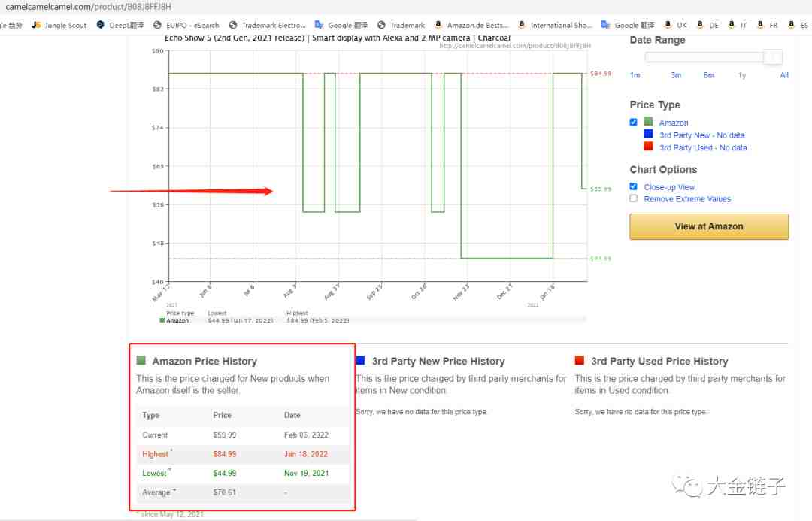Image resolution: width=812 pixels, height=521 pixels.
Task: Click the Feb 06, 2022 date cell
Action: [x=306, y=435]
